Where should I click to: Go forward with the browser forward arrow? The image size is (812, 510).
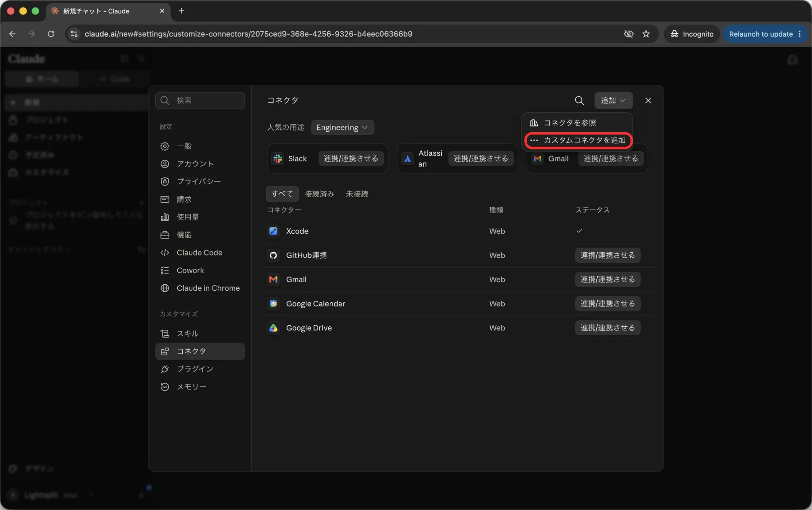[32, 34]
